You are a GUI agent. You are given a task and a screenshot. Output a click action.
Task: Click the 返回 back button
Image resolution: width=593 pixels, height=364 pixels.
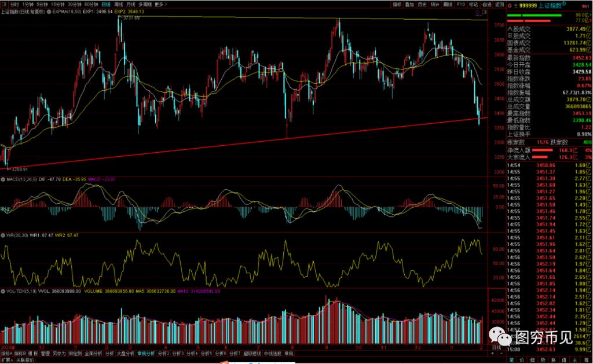pyautogui.click(x=500, y=4)
